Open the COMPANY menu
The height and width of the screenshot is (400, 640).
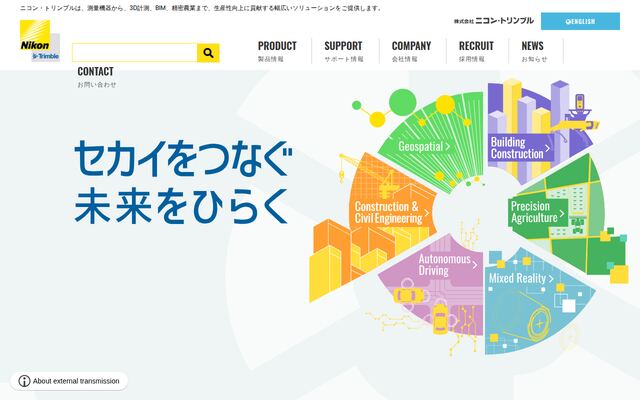click(411, 51)
